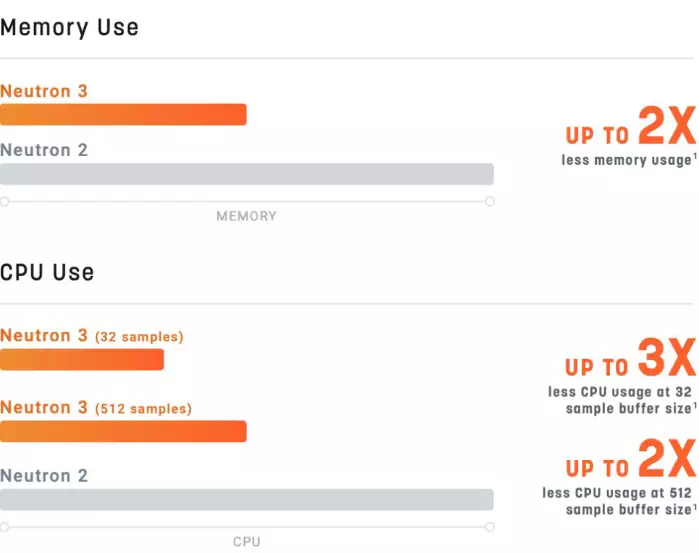
Task: Select the gray Neutron 2 CPU bar
Action: point(247,499)
